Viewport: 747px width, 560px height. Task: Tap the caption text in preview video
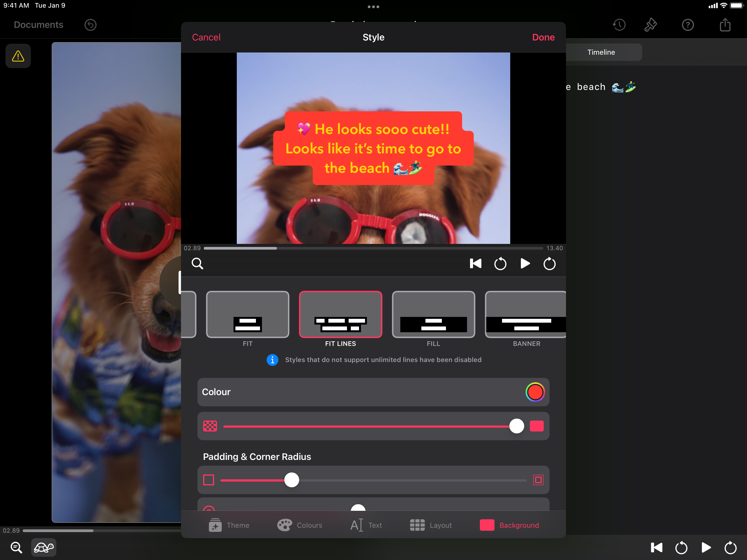pyautogui.click(x=373, y=148)
